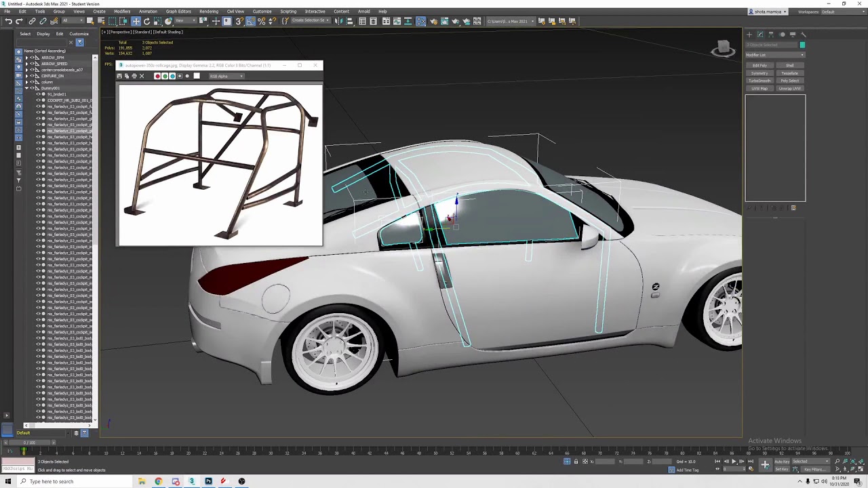The height and width of the screenshot is (488, 868).
Task: Click the large Set Keys plus icon
Action: pyautogui.click(x=766, y=464)
